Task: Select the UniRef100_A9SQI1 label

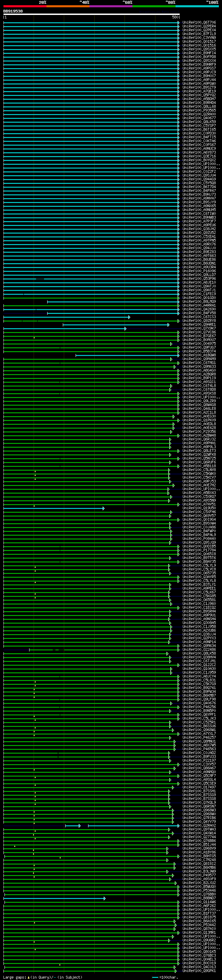Action: pos(199,382)
